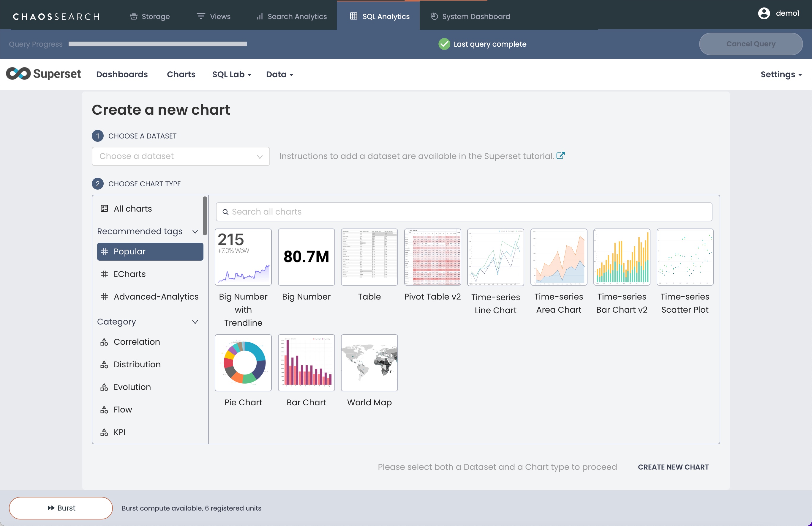Click the System Dashboard gauge icon
The height and width of the screenshot is (526, 812).
(x=434, y=16)
